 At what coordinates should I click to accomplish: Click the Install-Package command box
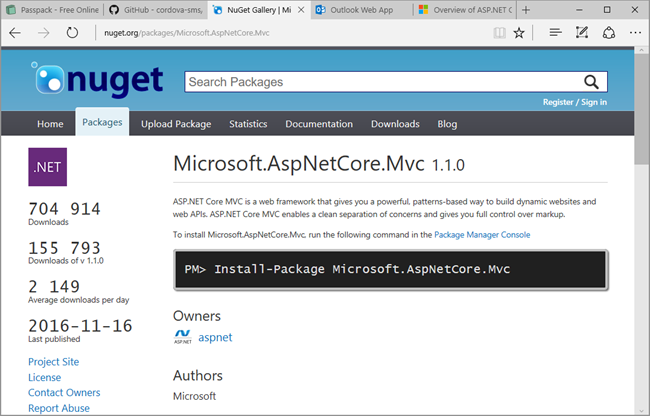coord(391,270)
